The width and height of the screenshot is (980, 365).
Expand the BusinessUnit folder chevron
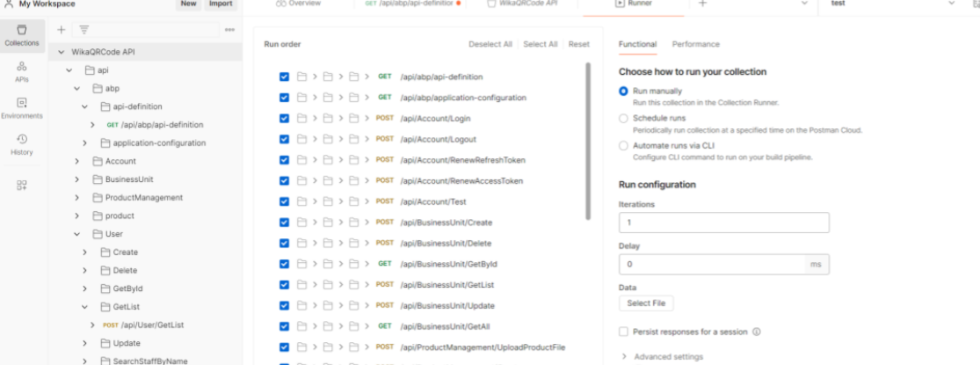(76, 179)
